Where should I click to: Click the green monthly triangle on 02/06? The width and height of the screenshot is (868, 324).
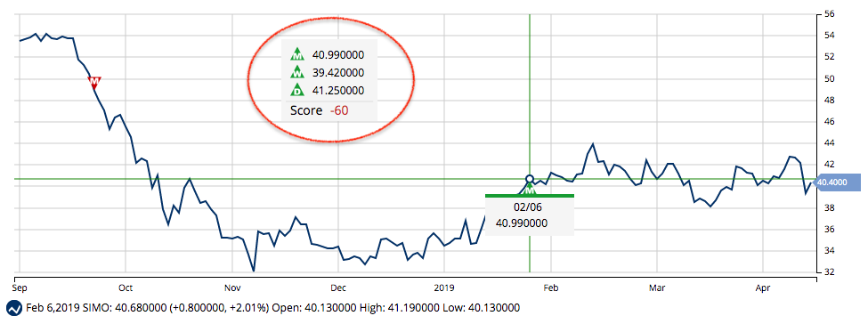pyautogui.click(x=531, y=190)
